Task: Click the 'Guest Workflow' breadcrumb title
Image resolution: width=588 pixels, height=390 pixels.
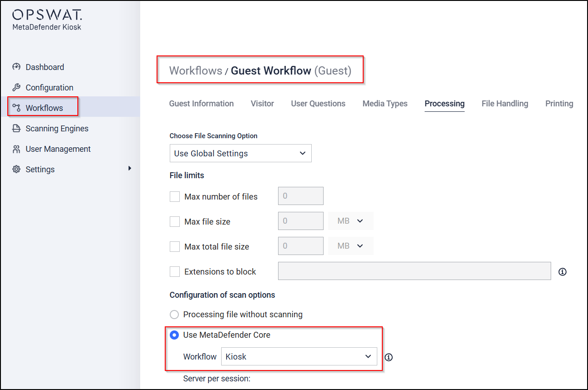Action: tap(271, 71)
